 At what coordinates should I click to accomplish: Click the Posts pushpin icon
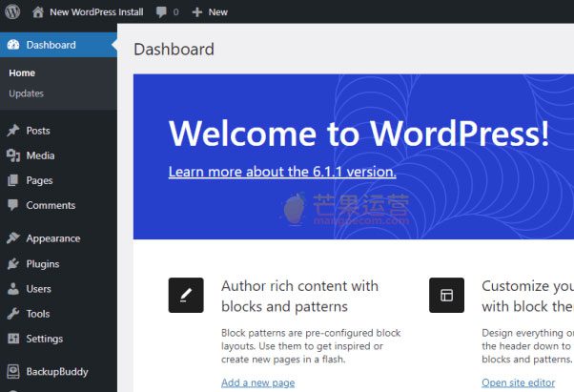[13, 131]
